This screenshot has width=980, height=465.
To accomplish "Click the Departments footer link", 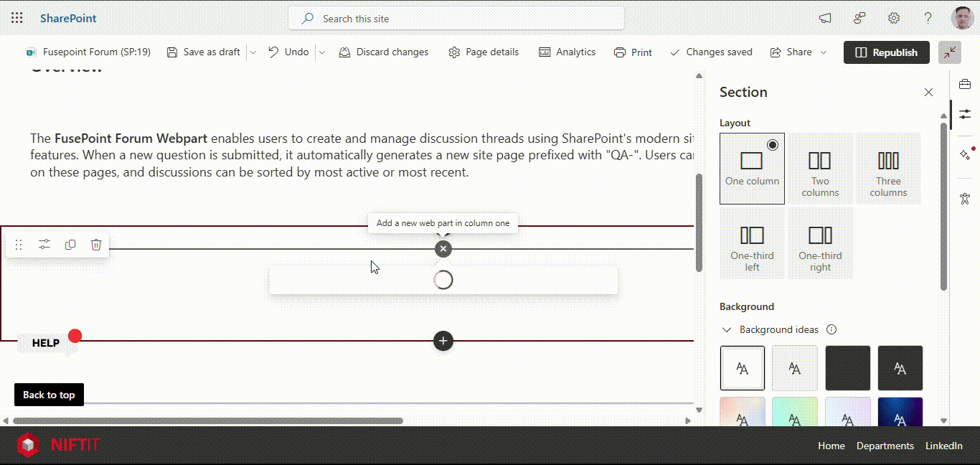I will coord(885,446).
